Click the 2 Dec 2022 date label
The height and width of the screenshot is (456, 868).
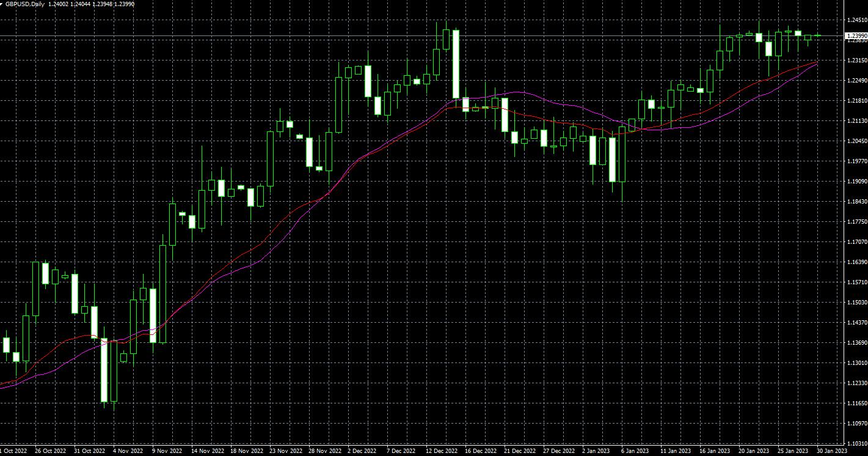tap(363, 451)
